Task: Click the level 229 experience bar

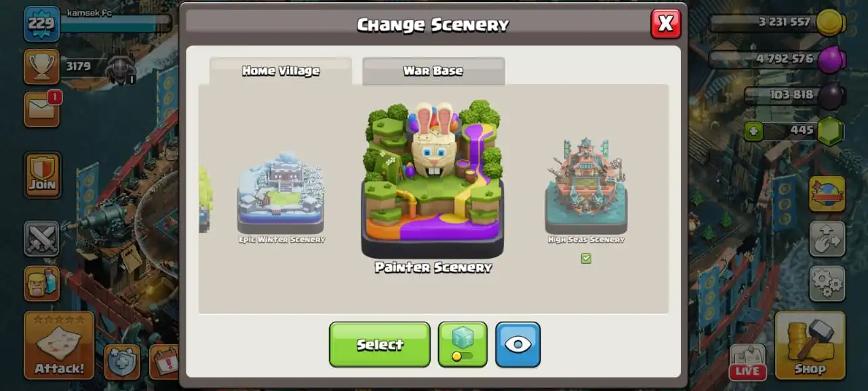Action: [x=115, y=24]
